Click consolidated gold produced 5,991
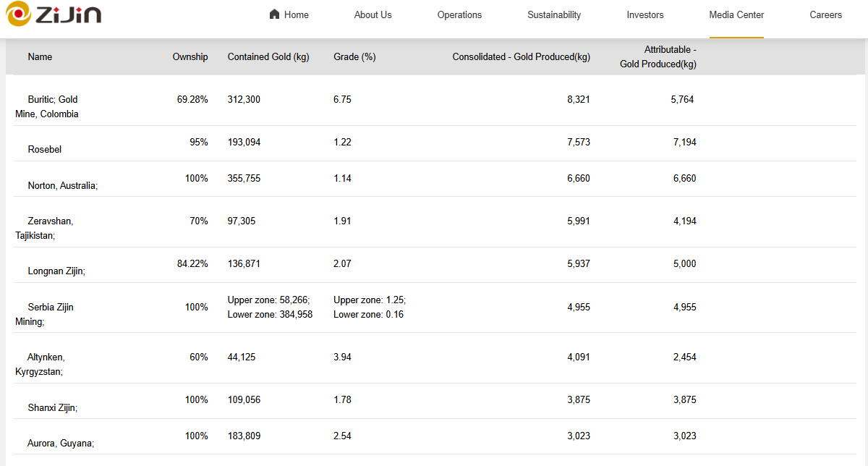868x466 pixels. [579, 221]
